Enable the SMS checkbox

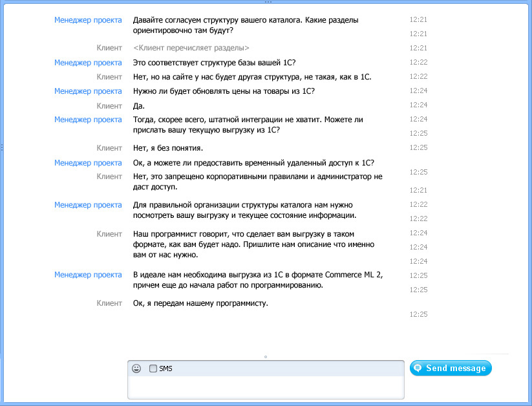153,369
